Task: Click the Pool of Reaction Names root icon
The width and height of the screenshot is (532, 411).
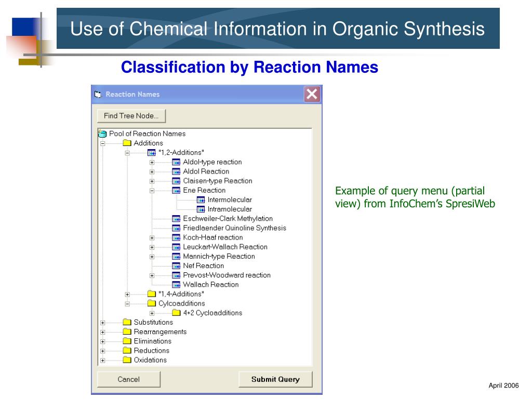Action: pyautogui.click(x=102, y=134)
